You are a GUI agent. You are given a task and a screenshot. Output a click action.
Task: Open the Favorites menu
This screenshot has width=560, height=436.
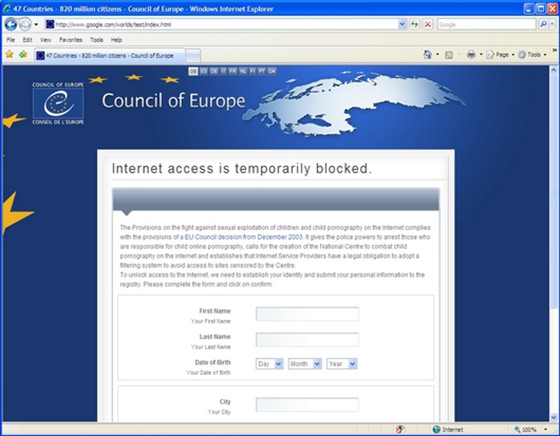[x=71, y=40]
